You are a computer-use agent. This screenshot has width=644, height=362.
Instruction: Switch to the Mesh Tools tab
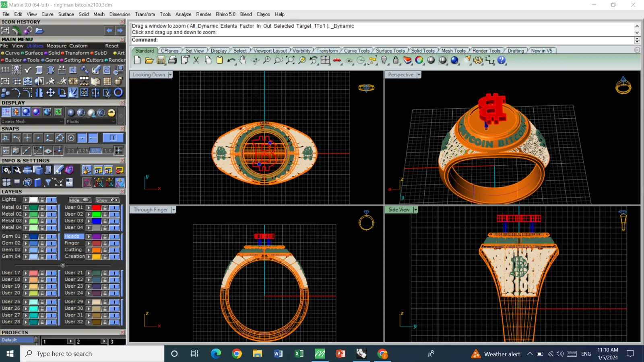point(453,51)
